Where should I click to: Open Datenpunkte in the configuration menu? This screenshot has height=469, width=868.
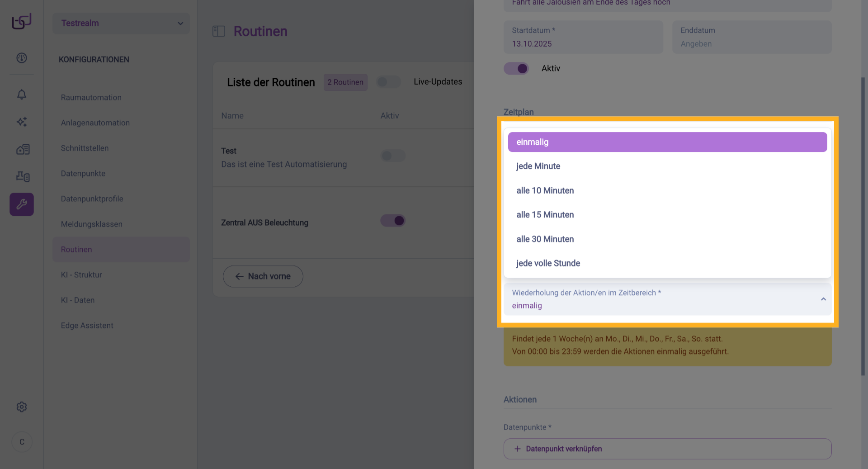pos(83,174)
